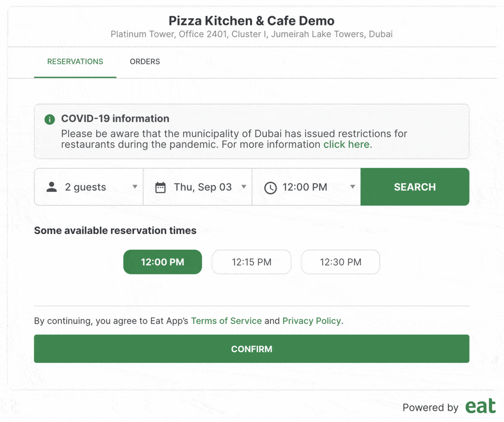Open the 12:00 PM time dropdown
504x422 pixels.
point(353,187)
